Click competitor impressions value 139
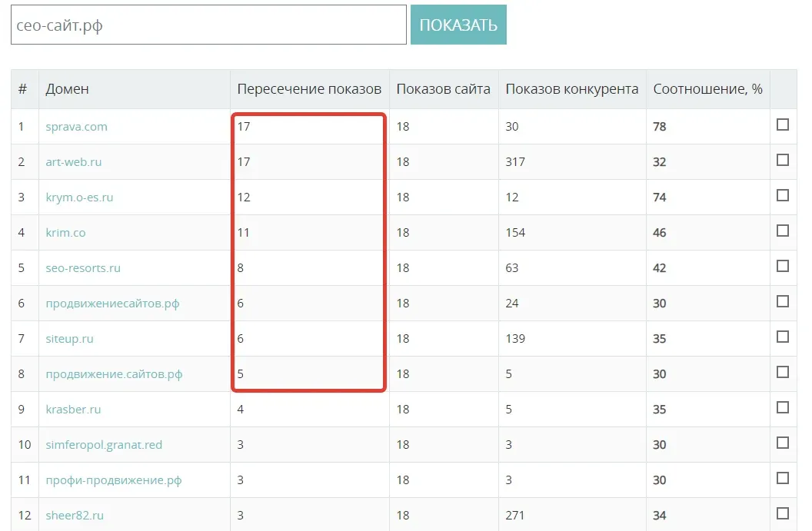 515,339
